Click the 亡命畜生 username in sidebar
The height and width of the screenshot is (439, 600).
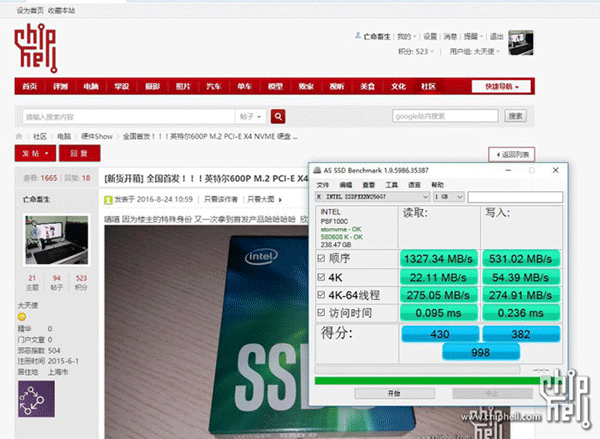coord(36,199)
